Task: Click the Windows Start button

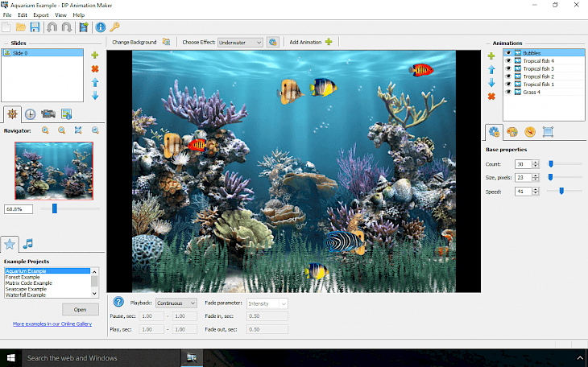Action: point(11,358)
